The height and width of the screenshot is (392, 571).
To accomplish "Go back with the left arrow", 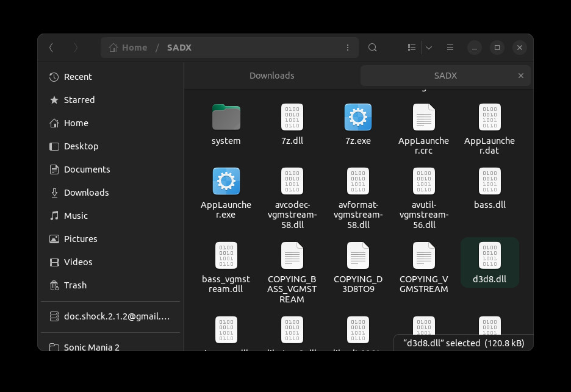I will (x=51, y=48).
